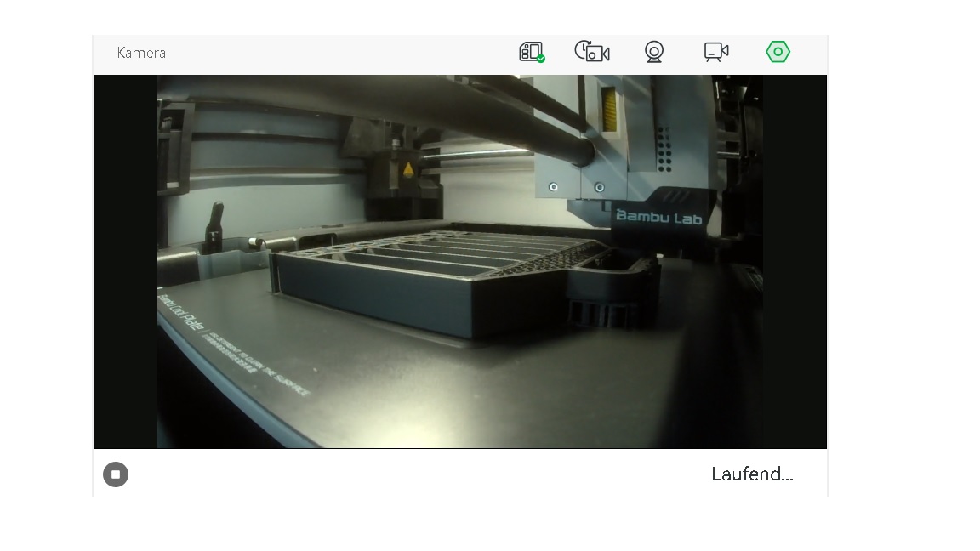Click the Laufend... status text
This screenshot has height=551, width=980.
[x=752, y=474]
